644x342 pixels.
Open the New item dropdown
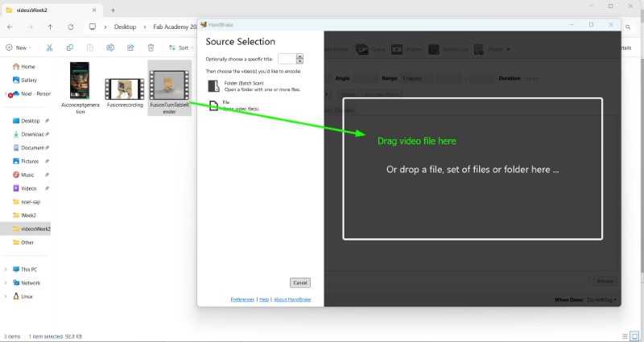click(x=19, y=47)
